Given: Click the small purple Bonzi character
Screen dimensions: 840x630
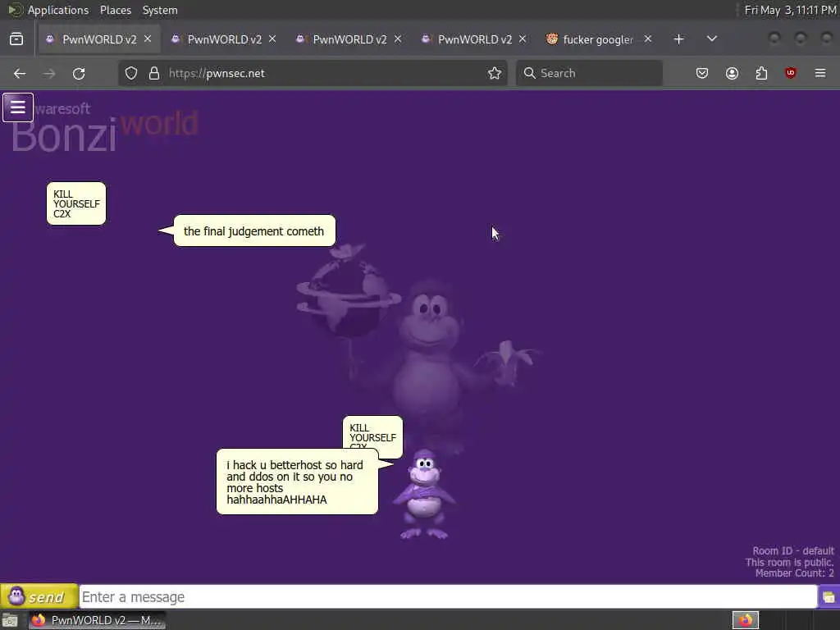Looking at the screenshot, I should pyautogui.click(x=424, y=495).
